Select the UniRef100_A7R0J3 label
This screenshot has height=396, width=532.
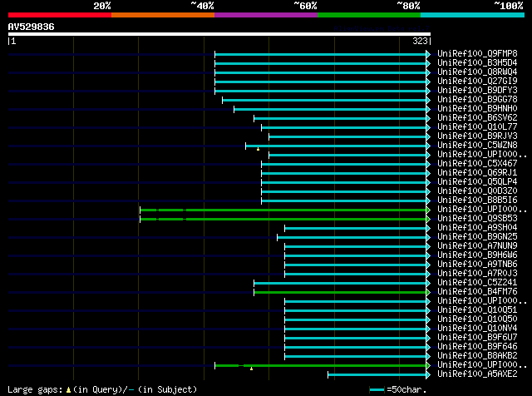[477, 274]
